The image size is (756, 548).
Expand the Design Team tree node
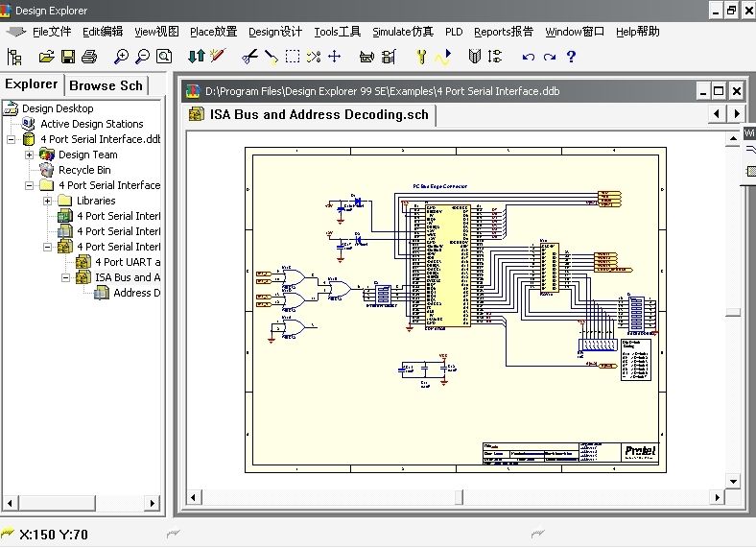point(29,155)
